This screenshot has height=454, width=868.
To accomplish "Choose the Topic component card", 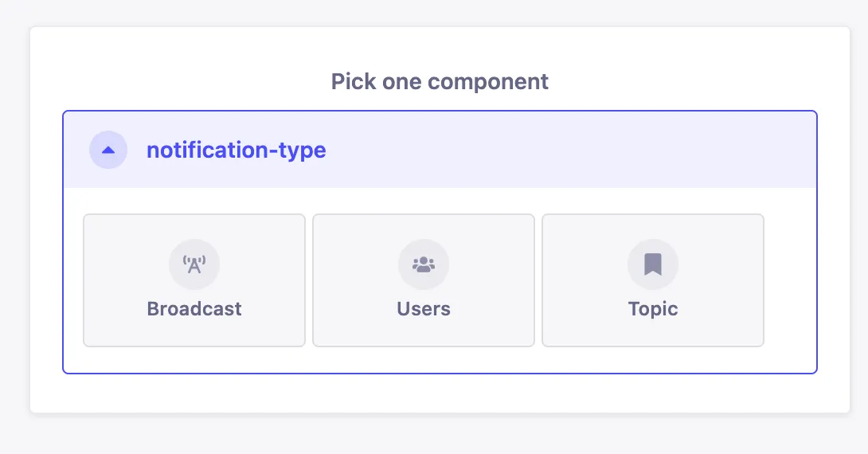I will [653, 280].
